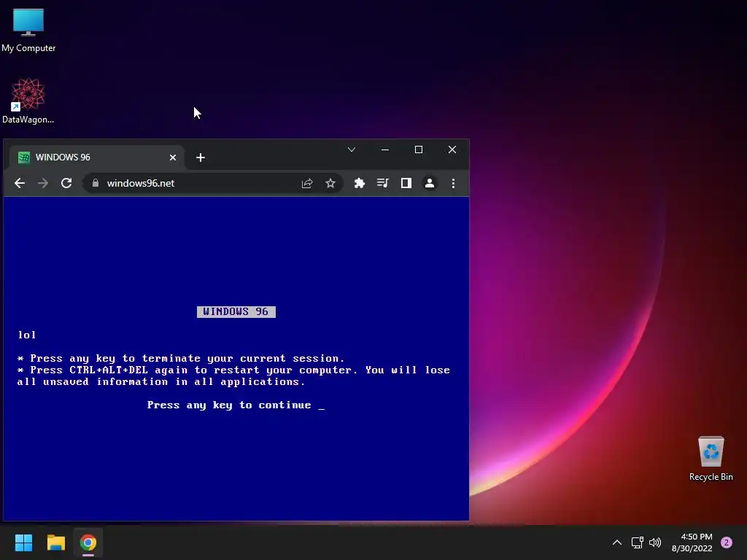Click the 'lol' error text
747x560 pixels.
(27, 335)
